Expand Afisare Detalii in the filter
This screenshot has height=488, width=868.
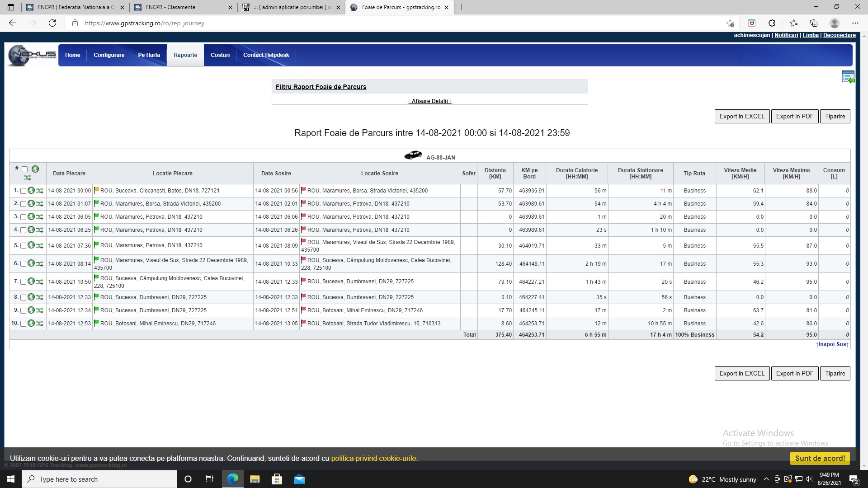coord(429,101)
